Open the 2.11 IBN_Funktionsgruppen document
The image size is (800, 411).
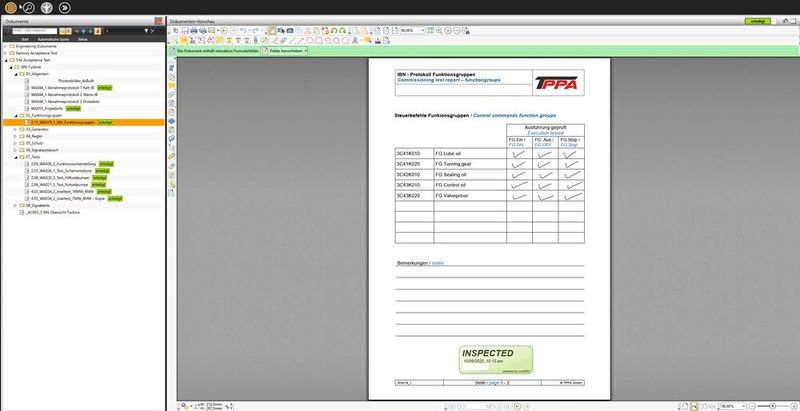pos(63,122)
